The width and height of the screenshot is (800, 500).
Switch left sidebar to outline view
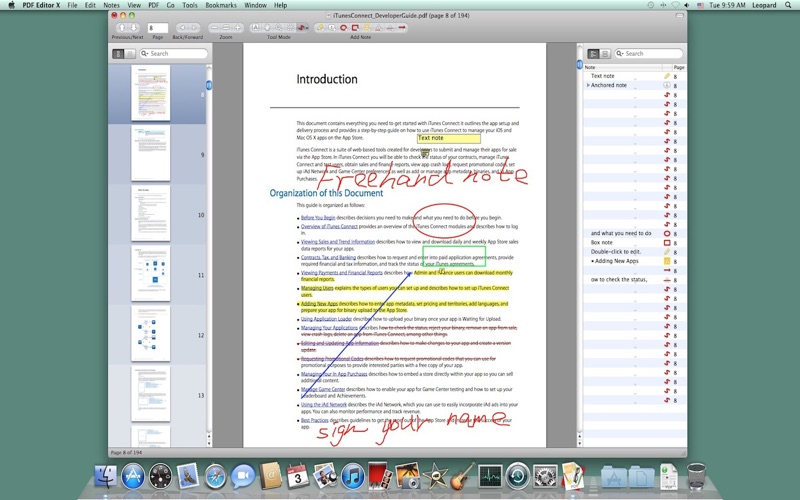coord(131,53)
